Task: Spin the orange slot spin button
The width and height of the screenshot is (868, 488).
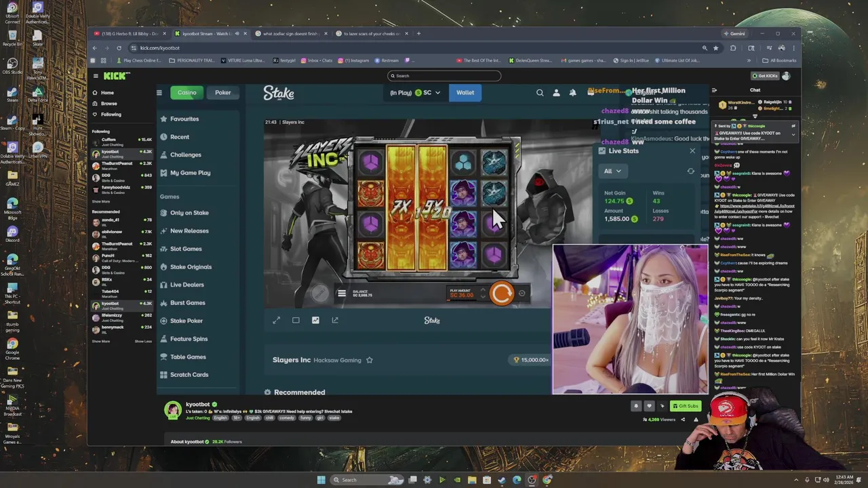Action: tap(502, 293)
